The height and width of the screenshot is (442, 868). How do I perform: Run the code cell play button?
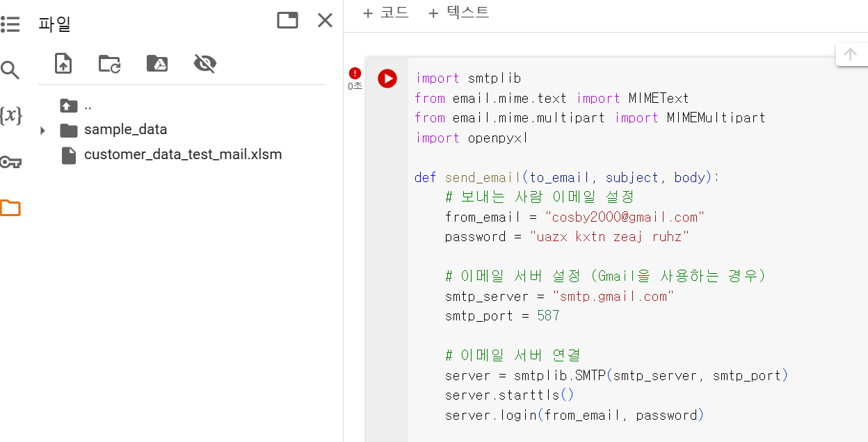coord(387,79)
